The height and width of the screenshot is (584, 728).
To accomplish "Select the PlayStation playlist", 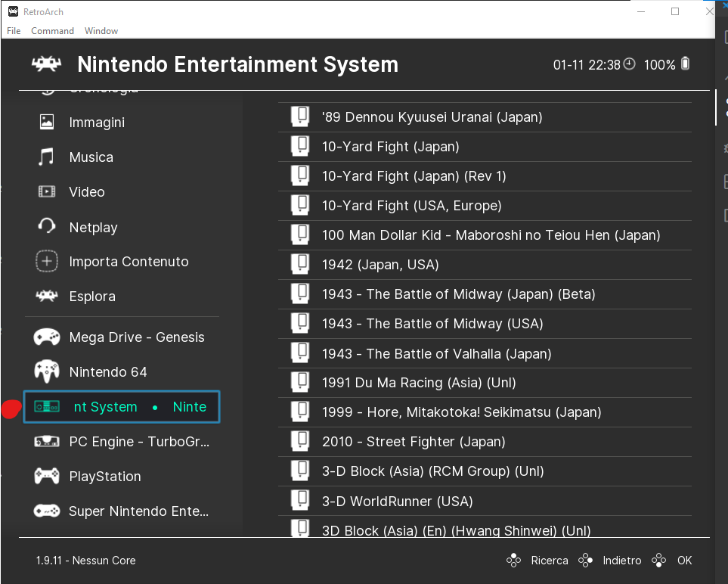I will (x=122, y=477).
